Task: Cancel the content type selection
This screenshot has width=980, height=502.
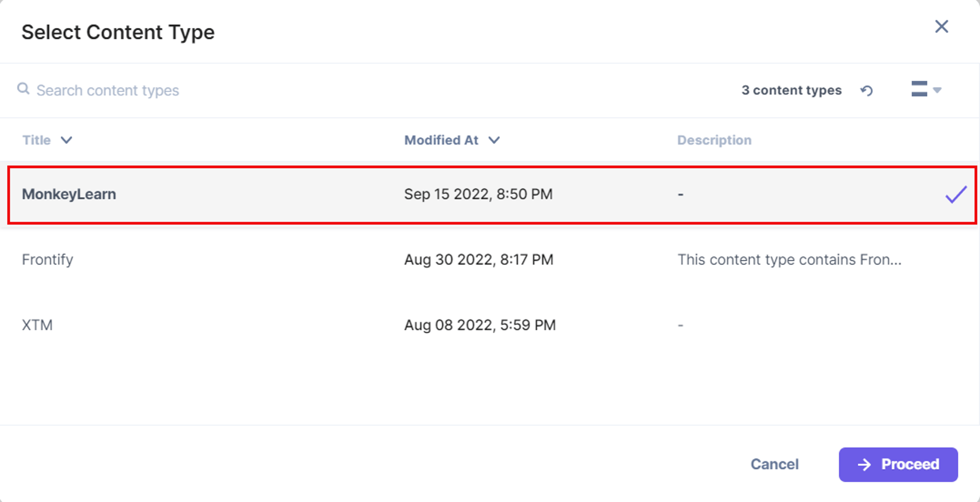Action: (775, 464)
